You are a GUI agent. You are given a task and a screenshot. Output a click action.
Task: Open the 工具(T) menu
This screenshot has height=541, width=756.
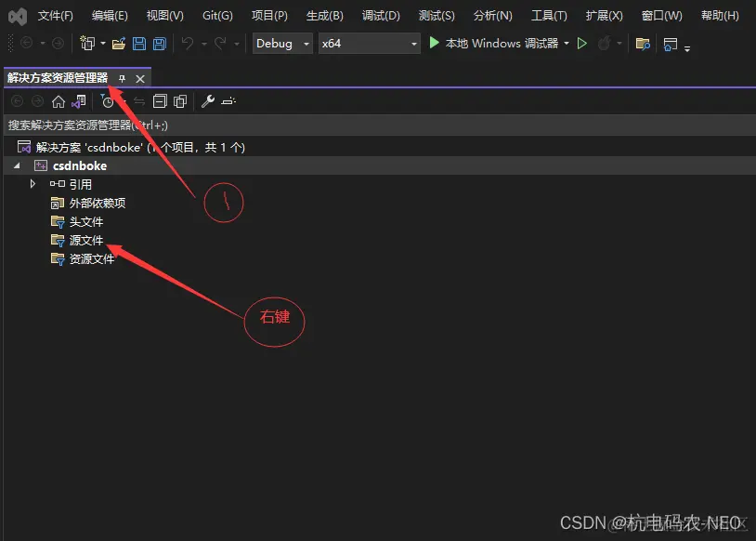549,16
